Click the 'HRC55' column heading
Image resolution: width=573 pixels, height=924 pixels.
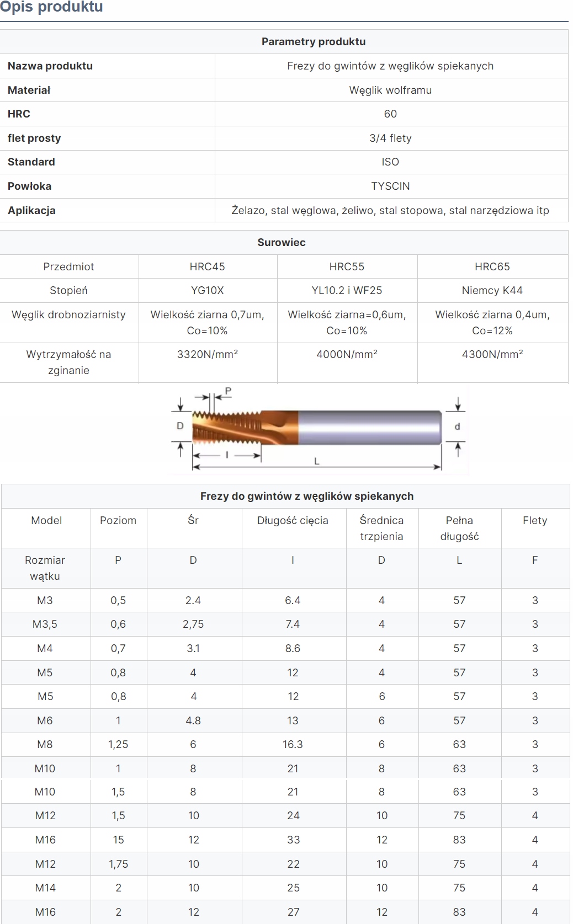pyautogui.click(x=347, y=266)
